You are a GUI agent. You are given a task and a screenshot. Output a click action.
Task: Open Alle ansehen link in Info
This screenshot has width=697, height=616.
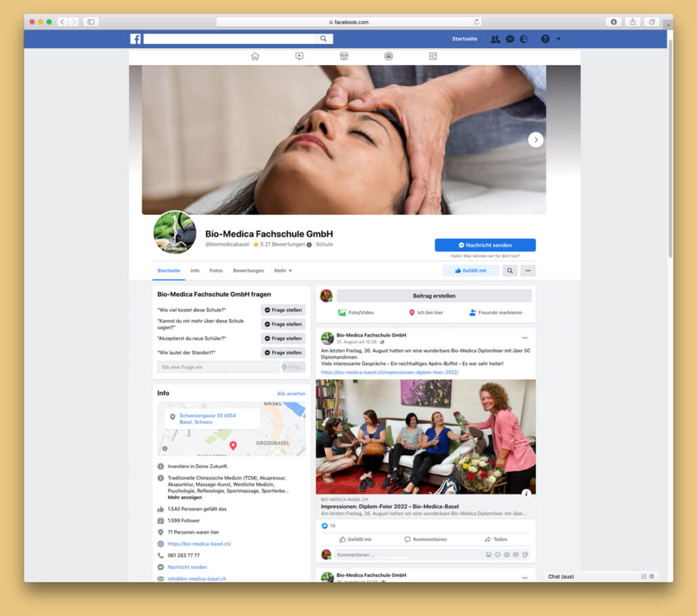pos(291,394)
